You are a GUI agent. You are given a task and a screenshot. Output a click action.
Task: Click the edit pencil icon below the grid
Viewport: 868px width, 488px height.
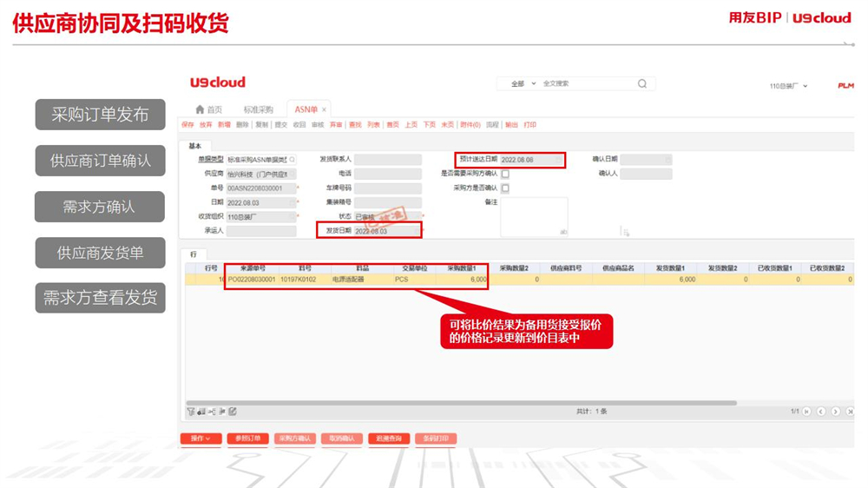233,412
